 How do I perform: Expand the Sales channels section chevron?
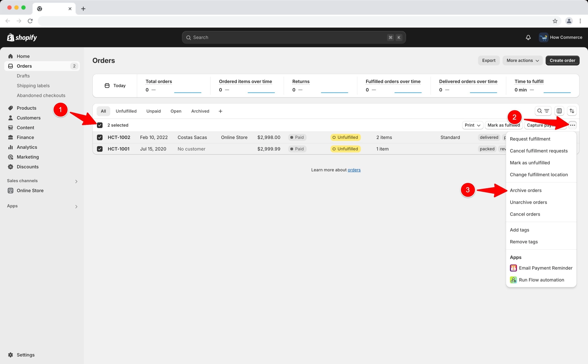[76, 181]
